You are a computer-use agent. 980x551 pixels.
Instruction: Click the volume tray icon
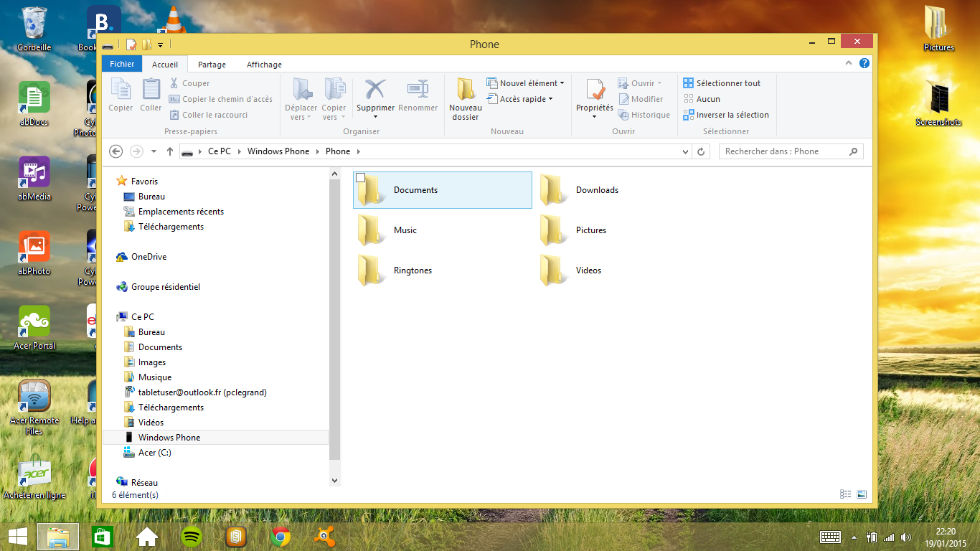[905, 537]
